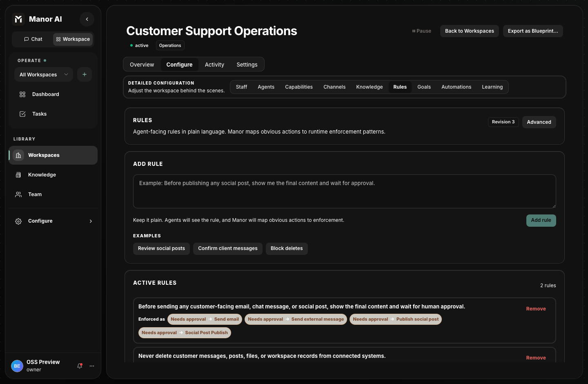Insert the Block deletes example
Screen dimensions: 588x384
point(287,248)
